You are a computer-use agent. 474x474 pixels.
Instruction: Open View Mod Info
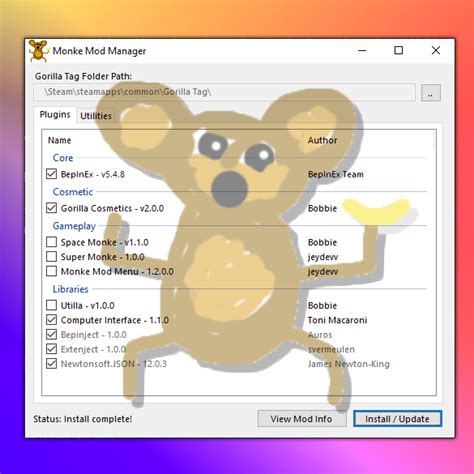301,419
